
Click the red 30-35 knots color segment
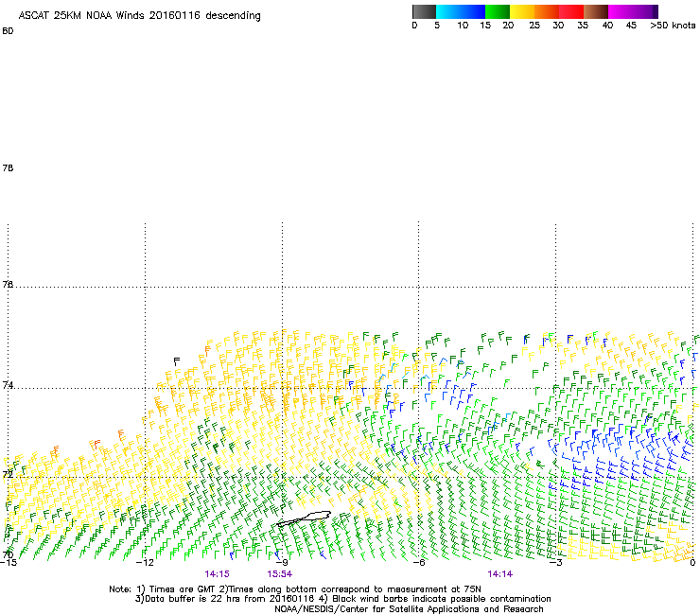(571, 11)
